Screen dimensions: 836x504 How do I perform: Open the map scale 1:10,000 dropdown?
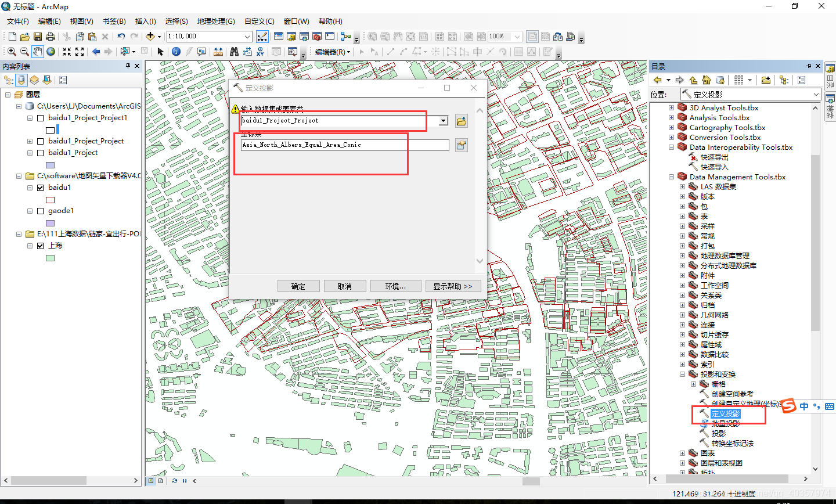pyautogui.click(x=247, y=37)
